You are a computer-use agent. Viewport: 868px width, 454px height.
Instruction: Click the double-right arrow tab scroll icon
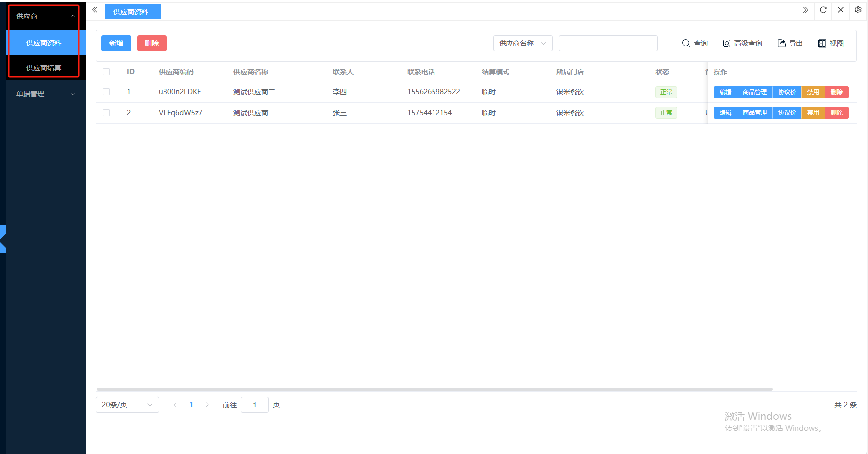(805, 10)
